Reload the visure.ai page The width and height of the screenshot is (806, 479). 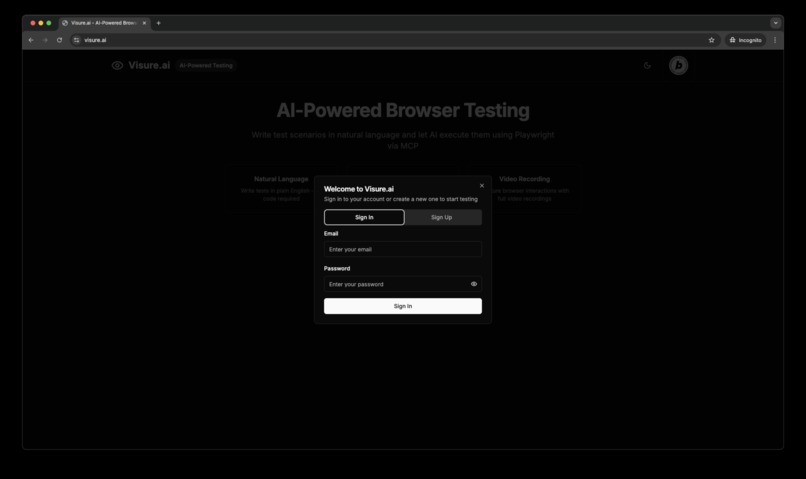coord(60,40)
